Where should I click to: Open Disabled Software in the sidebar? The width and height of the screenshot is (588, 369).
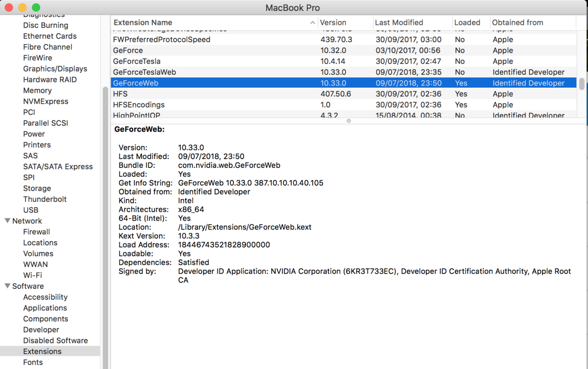coord(55,341)
